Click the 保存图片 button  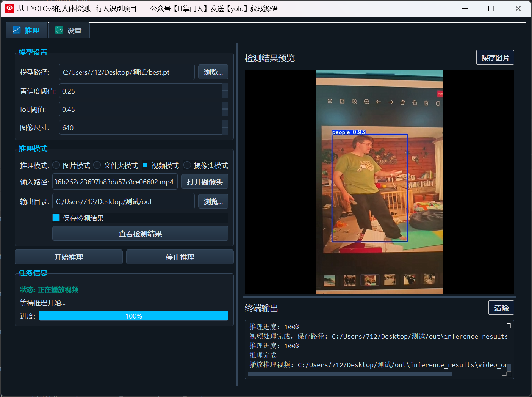[495, 58]
